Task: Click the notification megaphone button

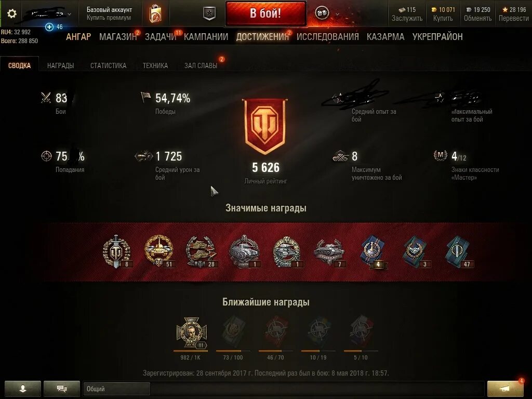Action: pos(505,388)
